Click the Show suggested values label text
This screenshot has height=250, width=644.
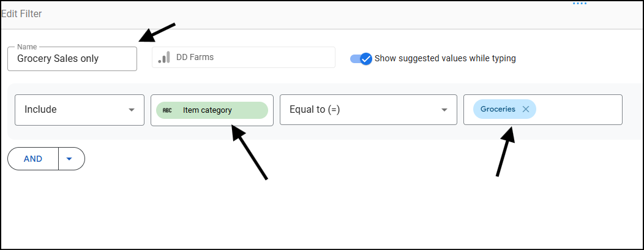[x=445, y=58]
